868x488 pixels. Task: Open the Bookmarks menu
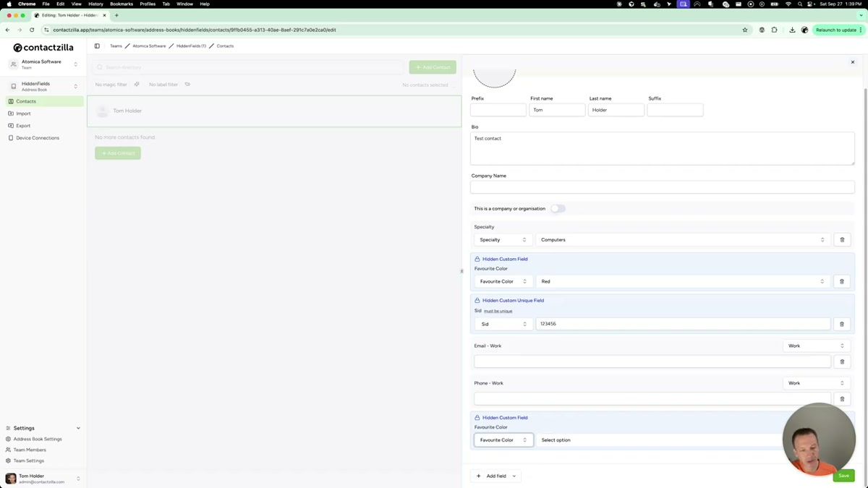tap(121, 4)
